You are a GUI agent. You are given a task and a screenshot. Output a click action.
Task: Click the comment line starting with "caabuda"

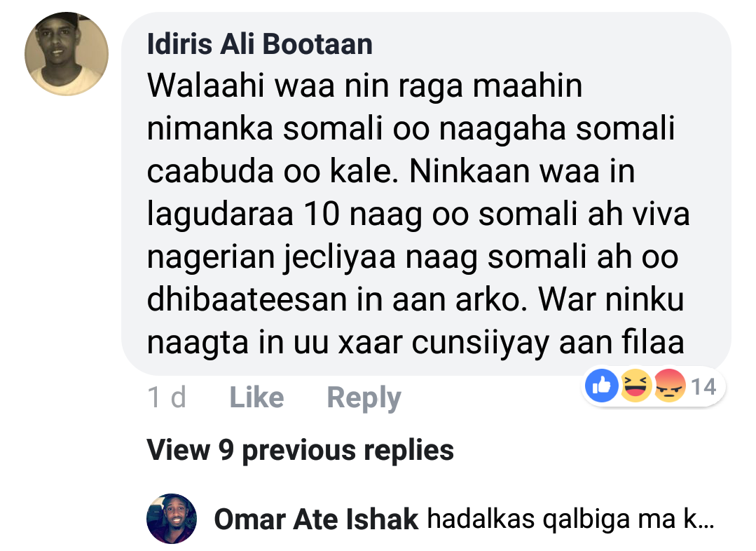click(x=391, y=172)
